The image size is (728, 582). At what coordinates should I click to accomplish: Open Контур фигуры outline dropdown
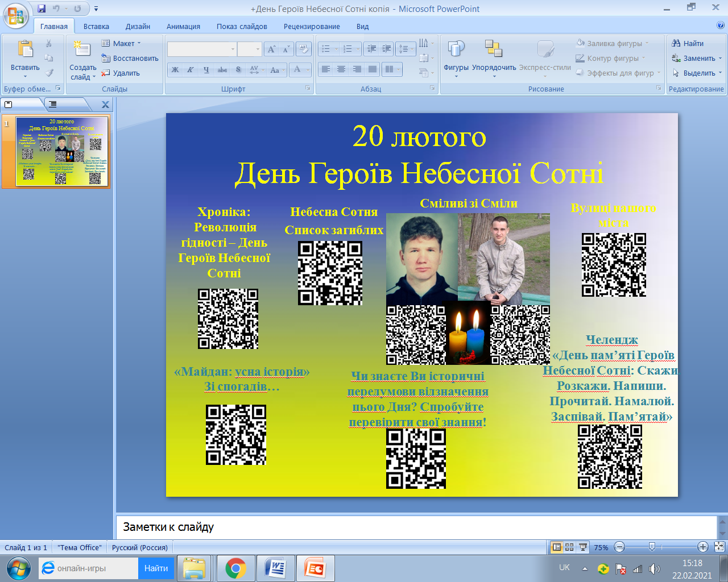coord(610,58)
